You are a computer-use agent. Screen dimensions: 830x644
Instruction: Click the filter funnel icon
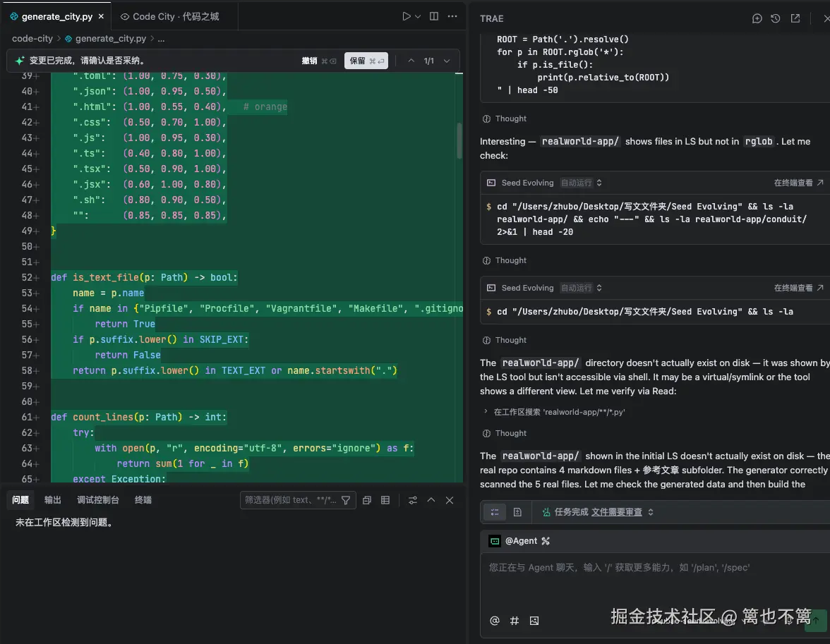click(x=346, y=500)
